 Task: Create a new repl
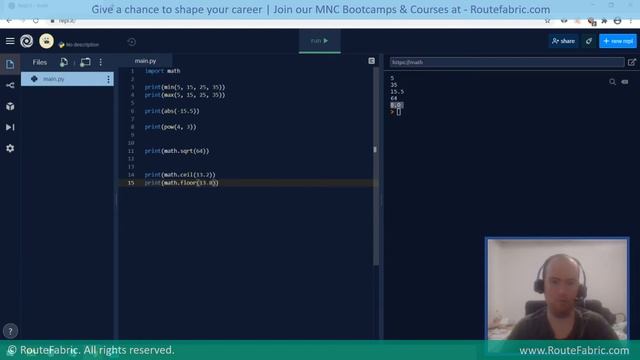tap(618, 41)
